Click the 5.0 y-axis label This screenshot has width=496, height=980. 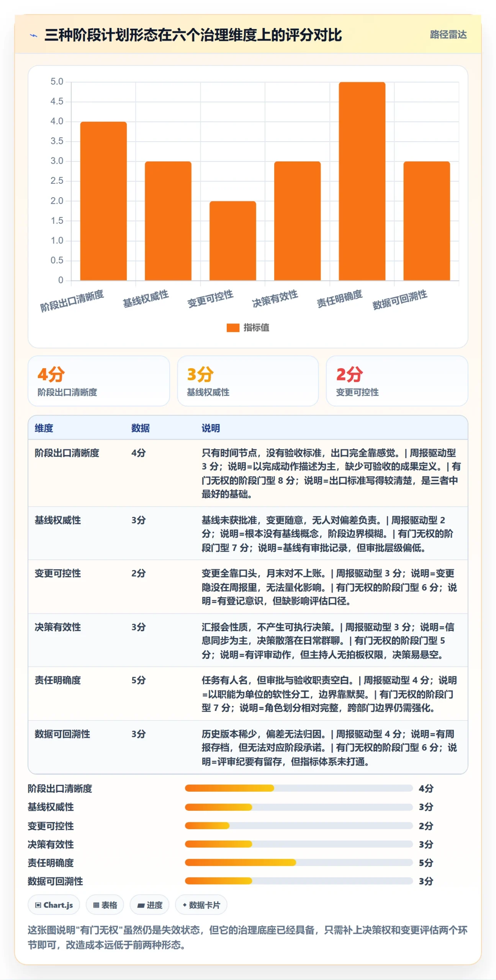57,82
